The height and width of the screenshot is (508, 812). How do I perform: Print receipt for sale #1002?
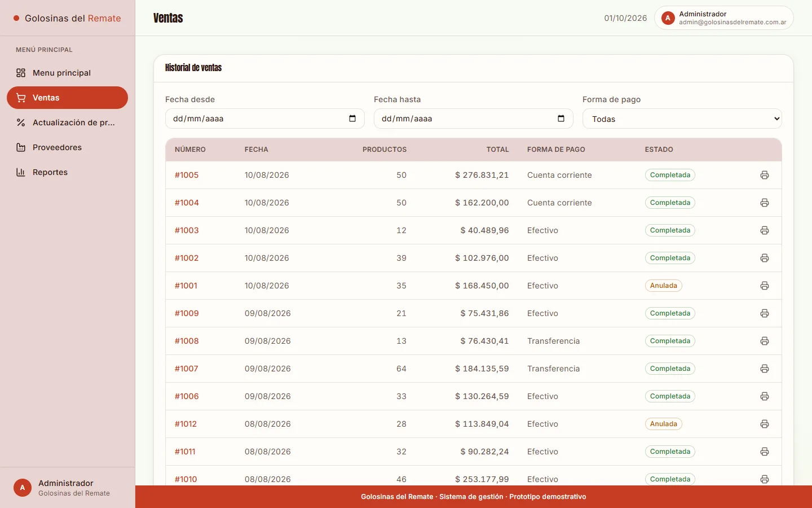tap(765, 258)
